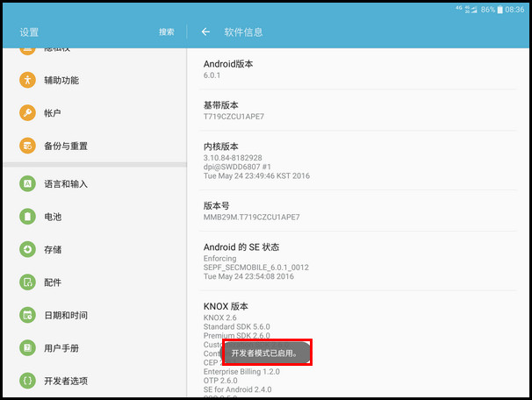Tap the back arrow next to 软件信息
The height and width of the screenshot is (400, 532).
tap(205, 32)
